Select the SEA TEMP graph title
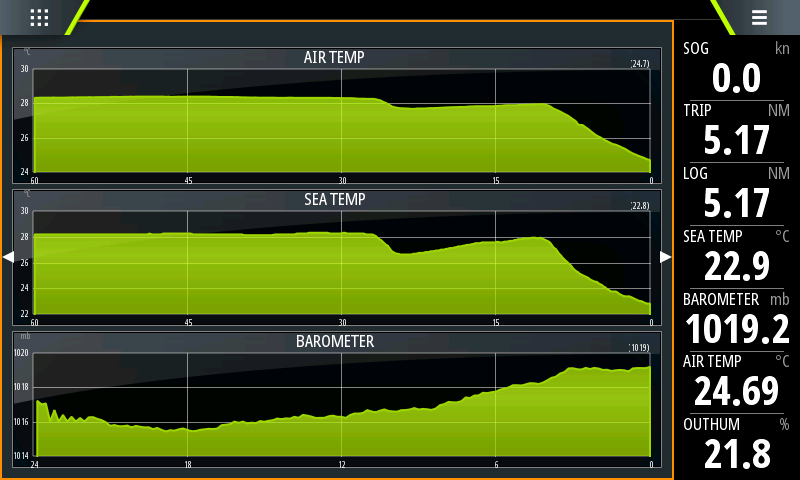Viewport: 800px width, 480px height. coord(335,199)
